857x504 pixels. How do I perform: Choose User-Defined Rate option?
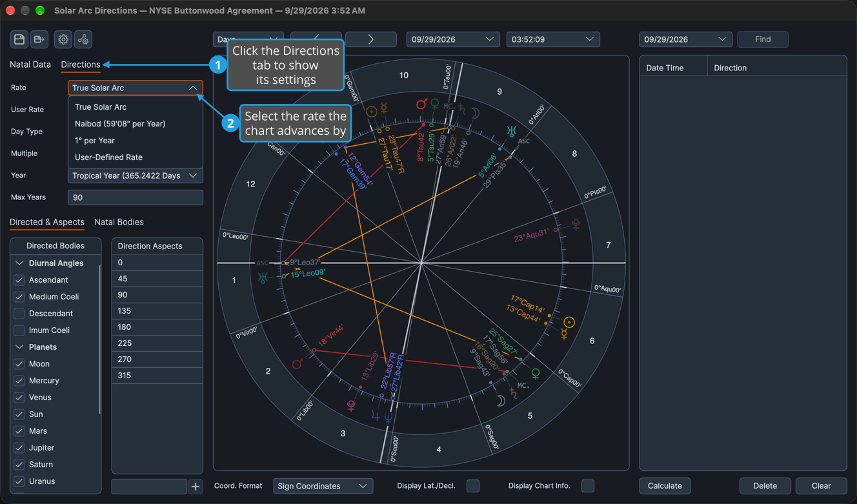point(136,157)
